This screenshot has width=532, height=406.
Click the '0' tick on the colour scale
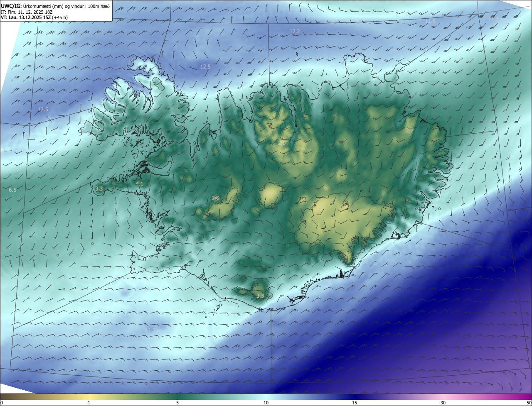(2, 403)
